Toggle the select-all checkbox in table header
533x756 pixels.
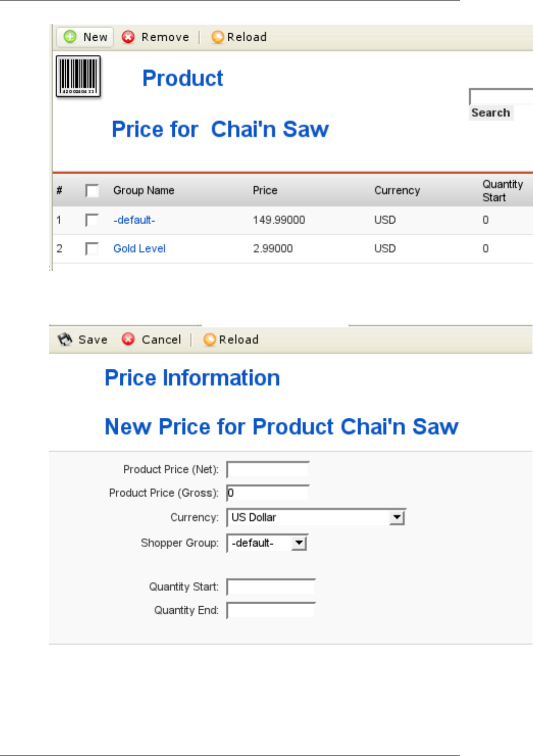pyautogui.click(x=92, y=191)
